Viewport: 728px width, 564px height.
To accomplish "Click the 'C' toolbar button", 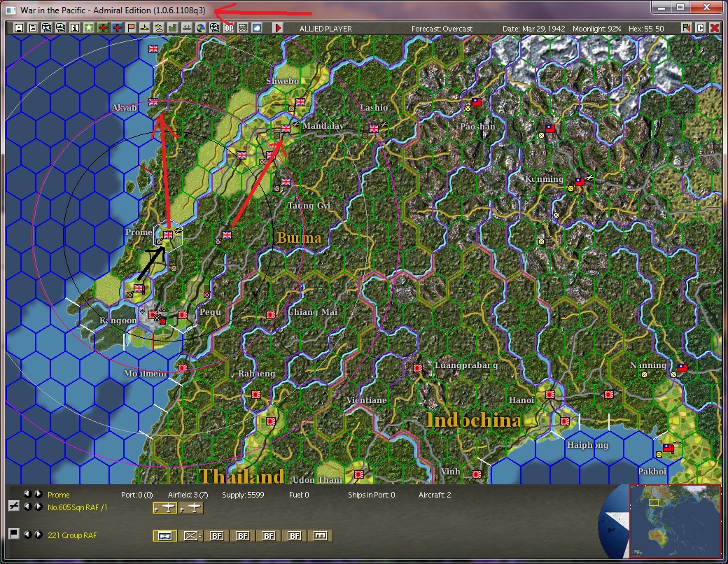I will [701, 28].
